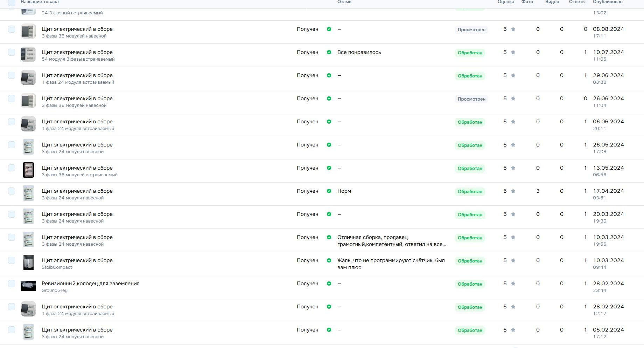Click green checkmark icon in the StolbCompact row
644x348 pixels.
pos(329,260)
